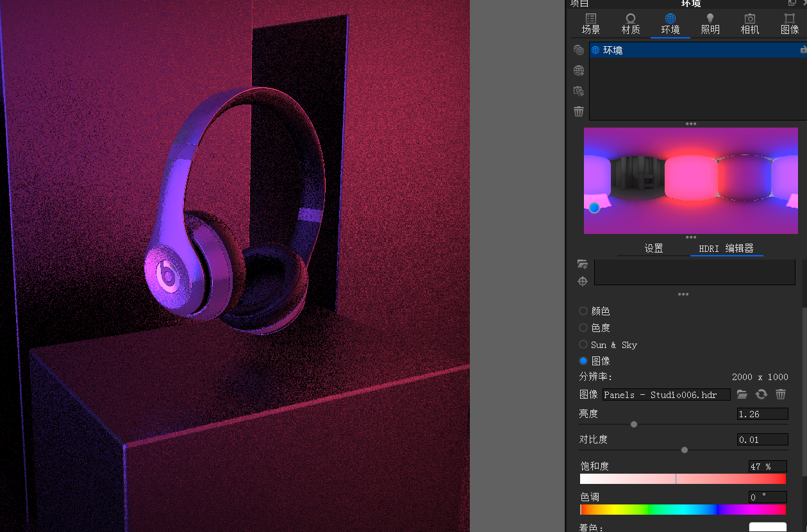This screenshot has width=807, height=532.
Task: Open the 场景 (Scene) tab
Action: [591, 24]
